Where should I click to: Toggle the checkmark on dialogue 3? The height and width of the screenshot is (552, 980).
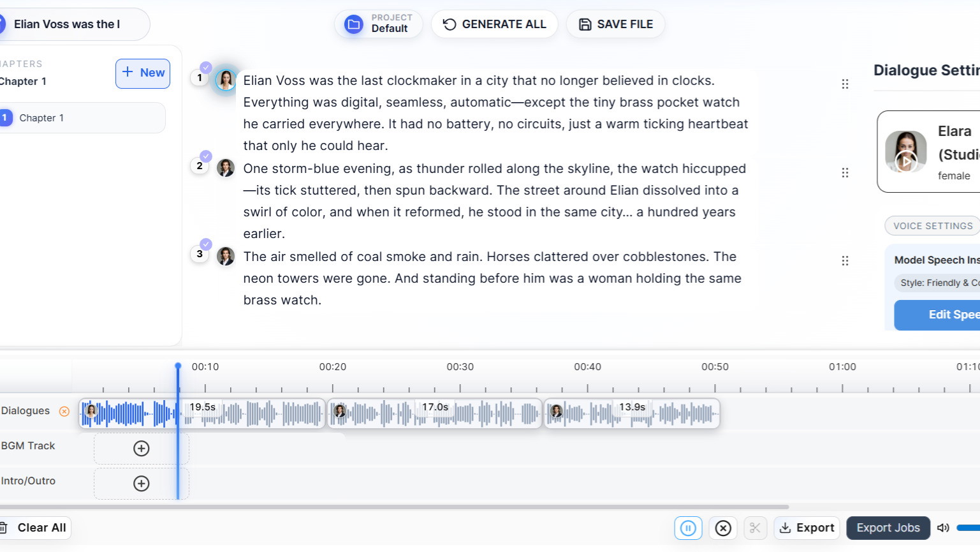tap(206, 244)
